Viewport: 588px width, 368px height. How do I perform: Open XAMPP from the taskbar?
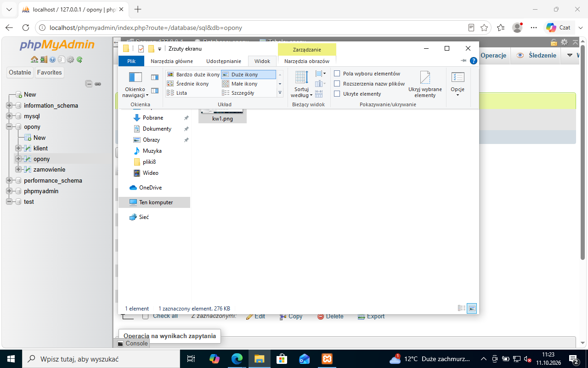coord(327,359)
